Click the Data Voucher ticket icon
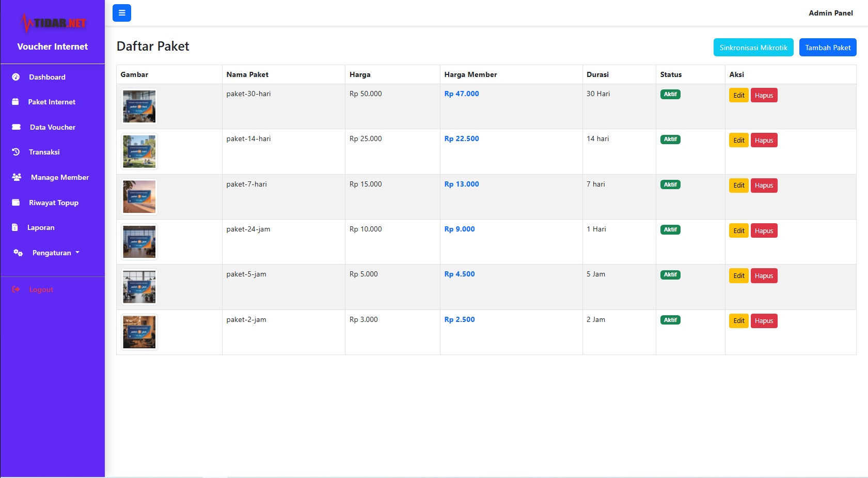 pyautogui.click(x=16, y=127)
